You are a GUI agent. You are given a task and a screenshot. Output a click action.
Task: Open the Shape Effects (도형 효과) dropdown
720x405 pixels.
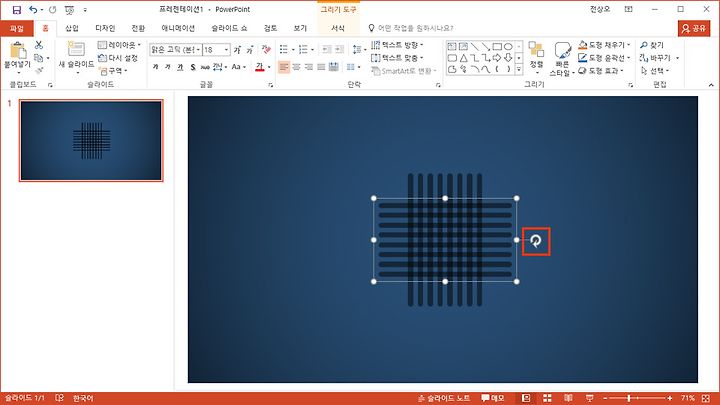(601, 71)
